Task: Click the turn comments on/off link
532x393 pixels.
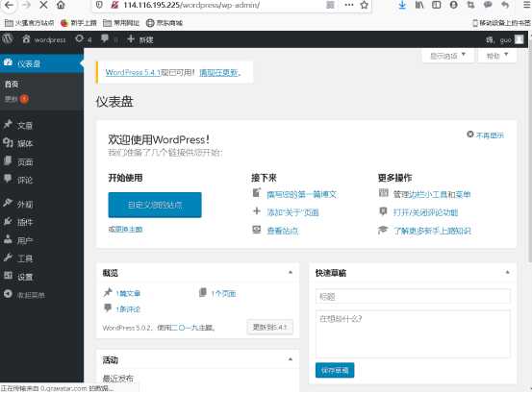Action: point(425,212)
